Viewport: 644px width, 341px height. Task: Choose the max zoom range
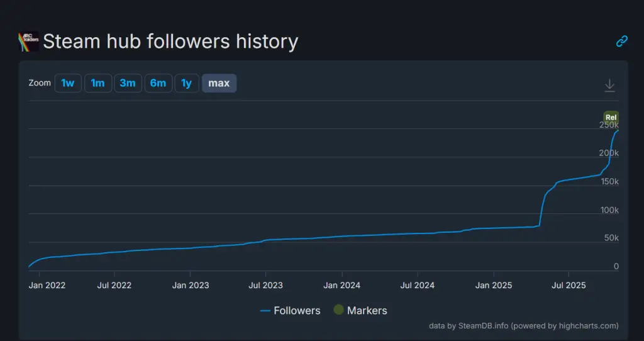(x=219, y=83)
